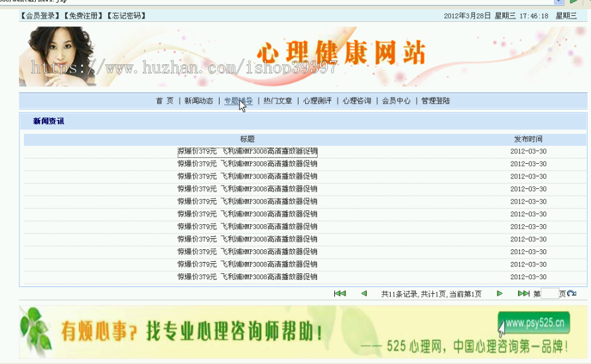The width and height of the screenshot is (591, 364).
Task: Open the 专题辅导 navigation item
Action: pyautogui.click(x=238, y=101)
